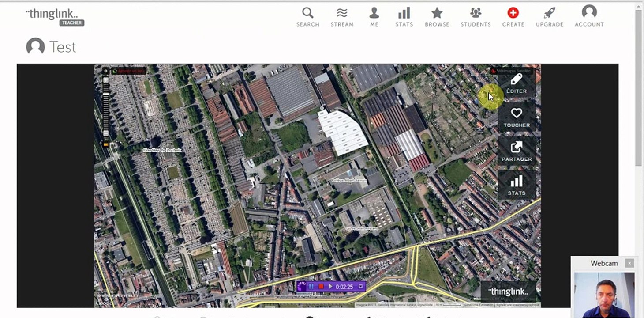Open the Me profile section
The height and width of the screenshot is (318, 644).
pyautogui.click(x=374, y=17)
